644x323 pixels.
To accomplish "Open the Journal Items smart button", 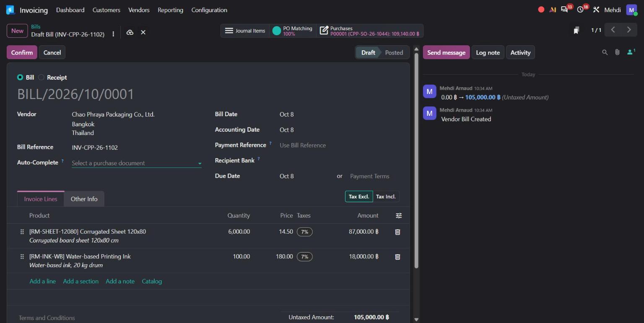I will pos(245,31).
